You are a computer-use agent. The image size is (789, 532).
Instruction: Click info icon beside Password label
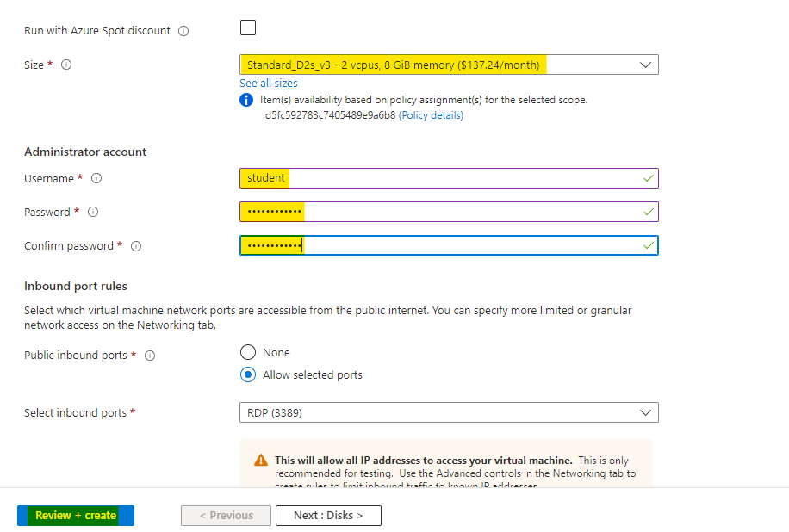coord(93,213)
